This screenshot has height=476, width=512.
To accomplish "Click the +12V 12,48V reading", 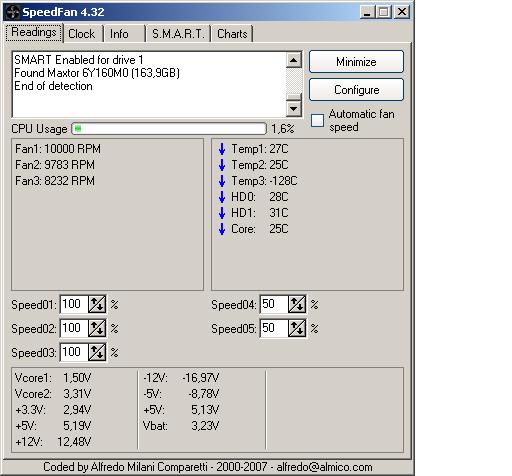I will click(x=53, y=442).
